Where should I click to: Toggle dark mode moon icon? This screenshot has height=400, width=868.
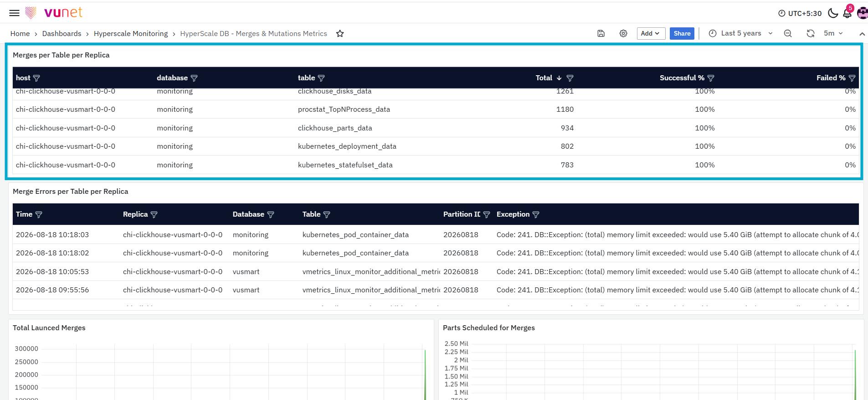pyautogui.click(x=833, y=13)
